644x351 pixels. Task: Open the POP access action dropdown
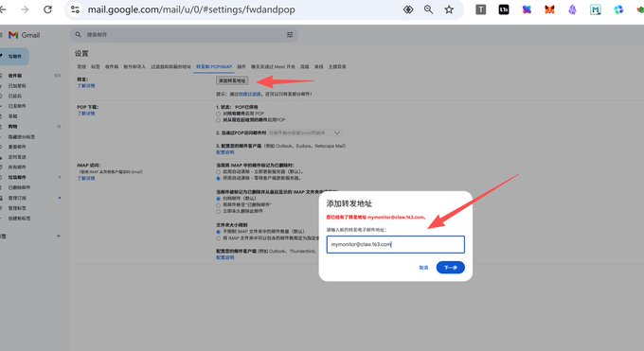coord(305,133)
